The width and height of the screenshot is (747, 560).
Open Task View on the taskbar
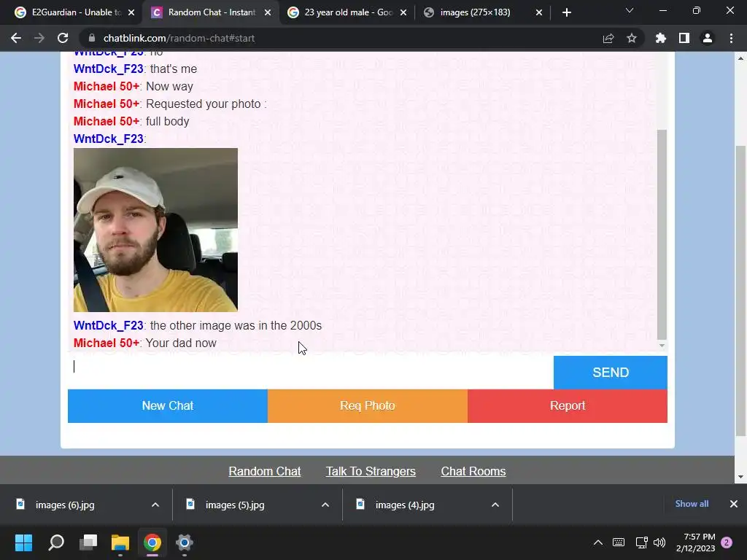(88, 542)
